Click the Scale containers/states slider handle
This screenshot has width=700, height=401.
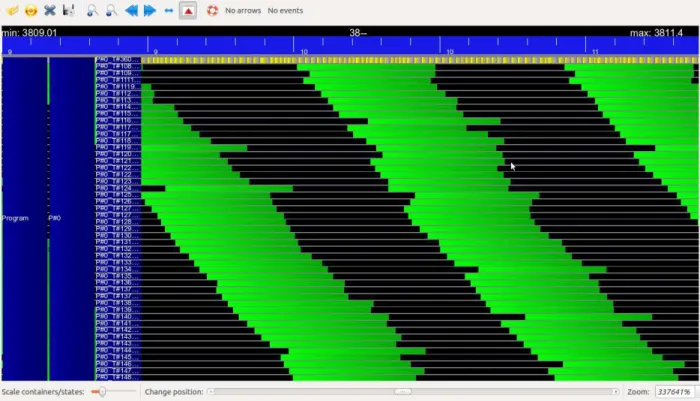pos(102,392)
